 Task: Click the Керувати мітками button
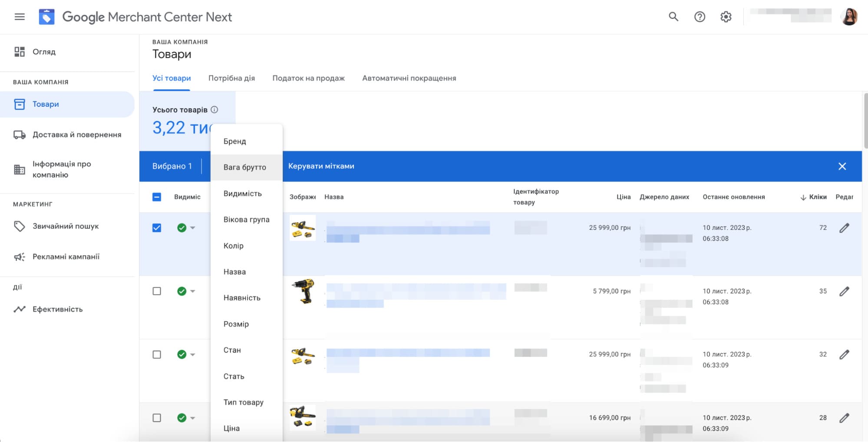(x=321, y=167)
